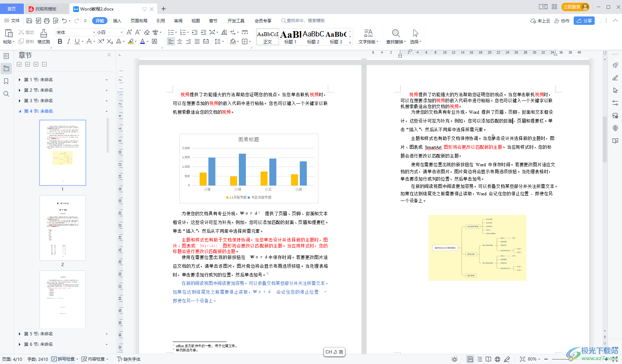Click the Text Layout (文字排版) icon

[368, 33]
